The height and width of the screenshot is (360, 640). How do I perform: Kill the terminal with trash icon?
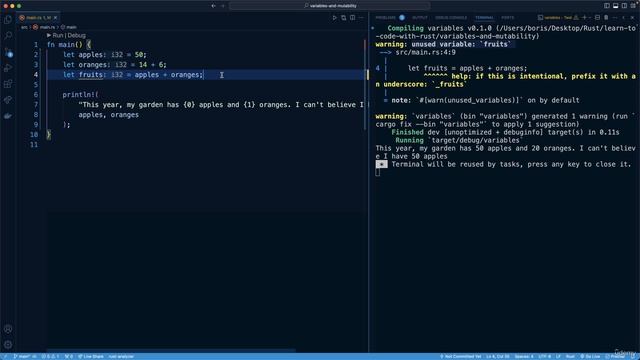[x=606, y=18]
